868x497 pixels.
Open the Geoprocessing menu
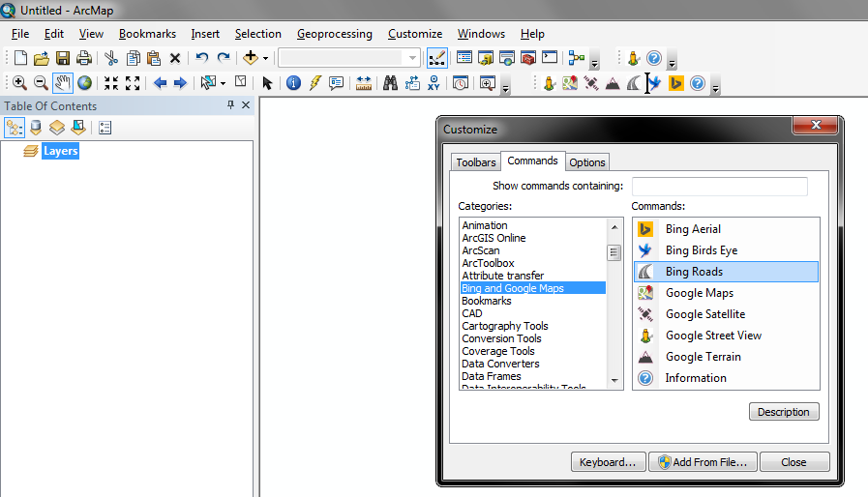point(335,34)
